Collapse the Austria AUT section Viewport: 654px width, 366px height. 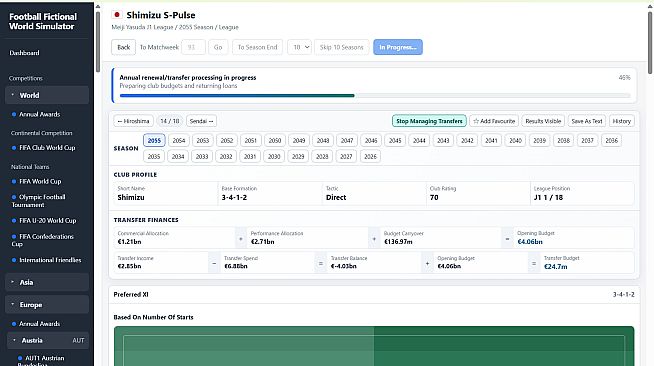click(x=47, y=340)
